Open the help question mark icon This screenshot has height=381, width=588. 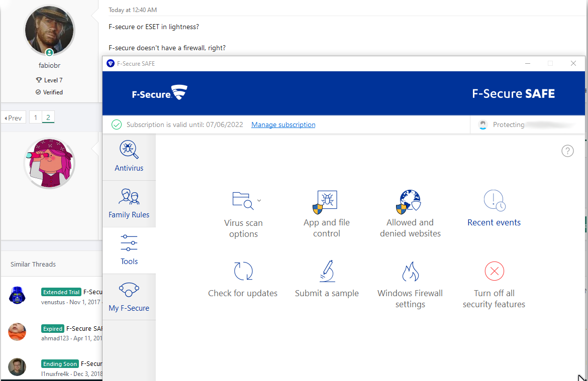[567, 151]
